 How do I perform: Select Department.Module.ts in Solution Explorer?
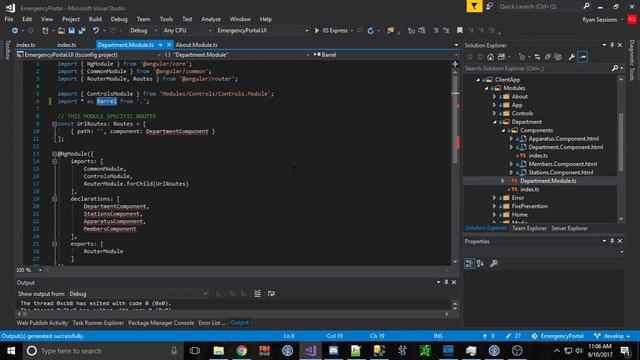tap(548, 181)
